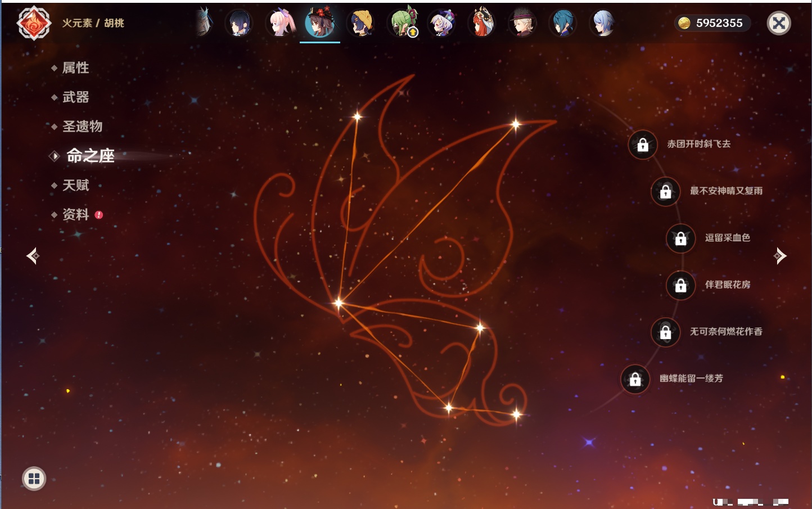Click the Pyro element emblem icon
The height and width of the screenshot is (509, 812).
[x=34, y=23]
